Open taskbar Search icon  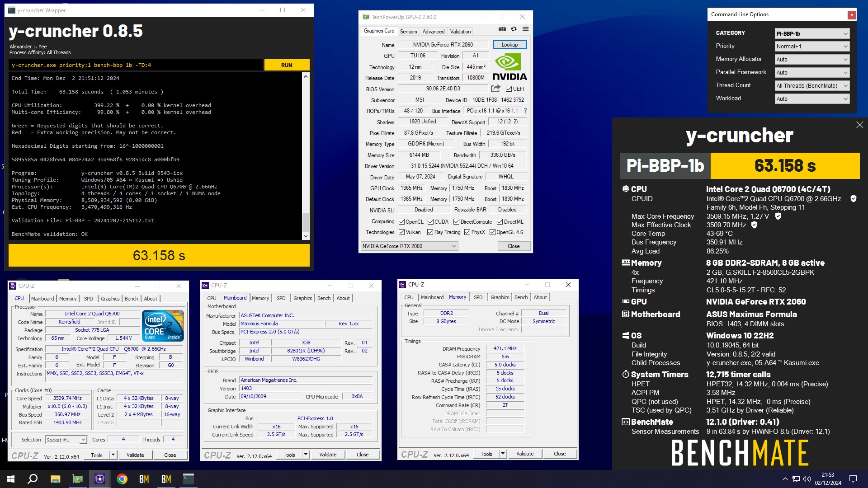33,479
